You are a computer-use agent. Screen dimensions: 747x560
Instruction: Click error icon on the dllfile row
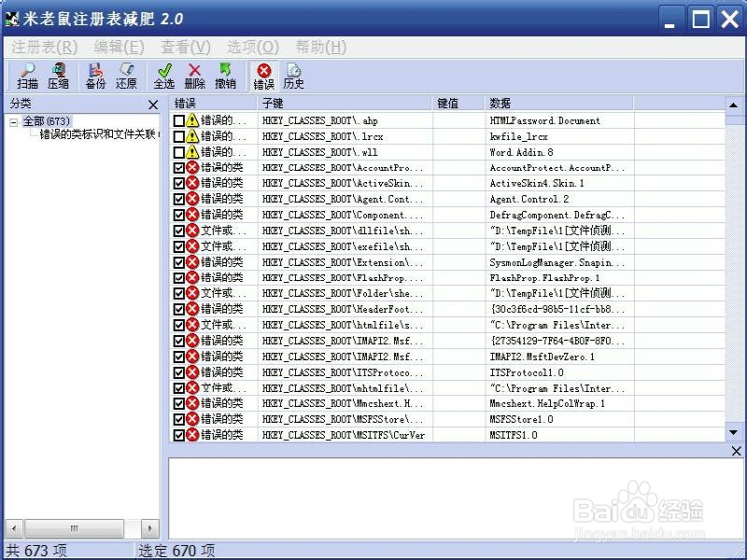point(192,231)
